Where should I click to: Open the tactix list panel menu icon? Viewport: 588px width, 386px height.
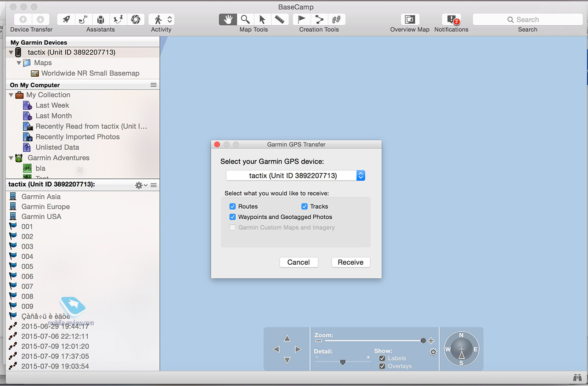(153, 185)
